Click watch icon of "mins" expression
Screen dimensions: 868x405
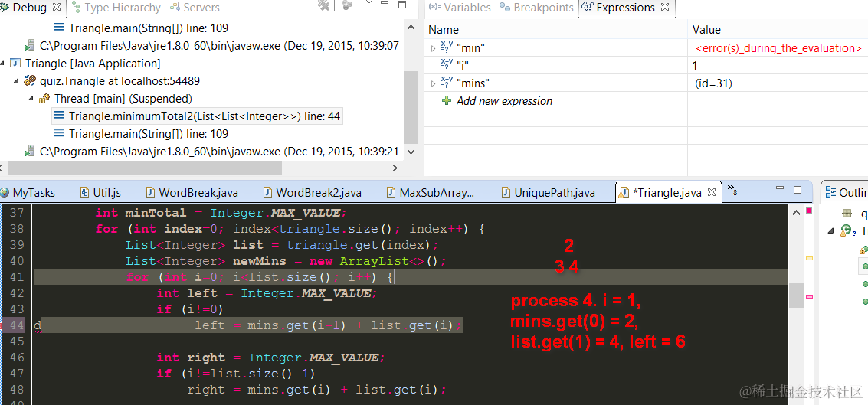[x=447, y=83]
